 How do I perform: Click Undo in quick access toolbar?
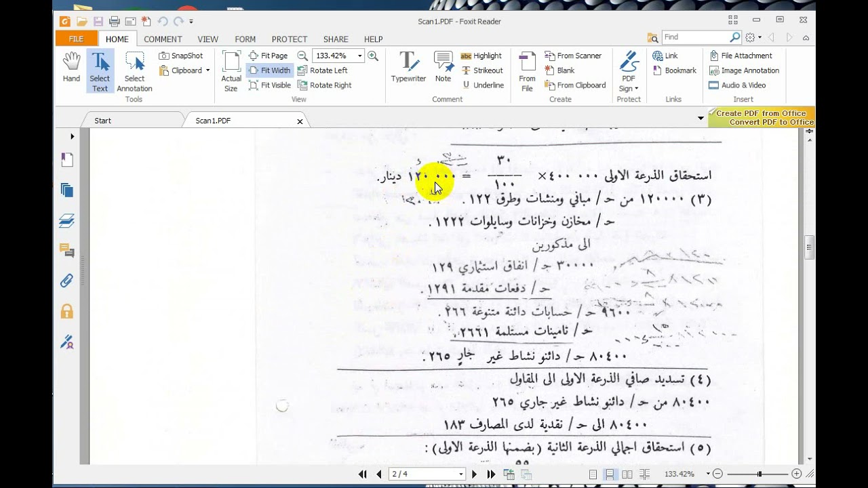pyautogui.click(x=163, y=22)
